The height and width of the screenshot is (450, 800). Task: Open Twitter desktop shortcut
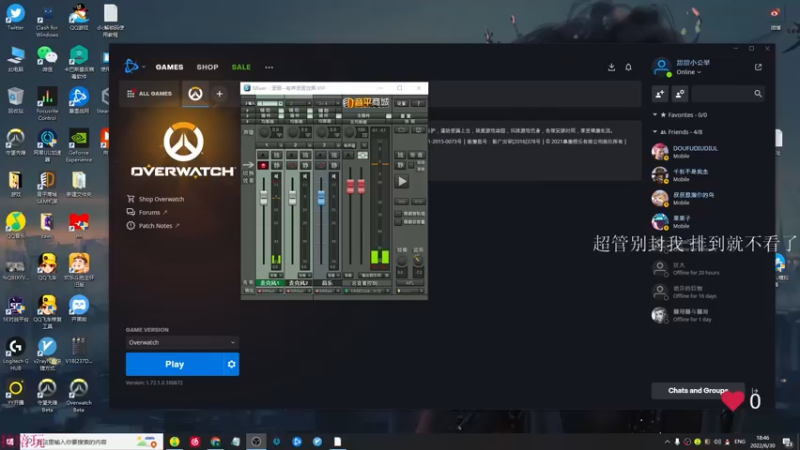[15, 17]
